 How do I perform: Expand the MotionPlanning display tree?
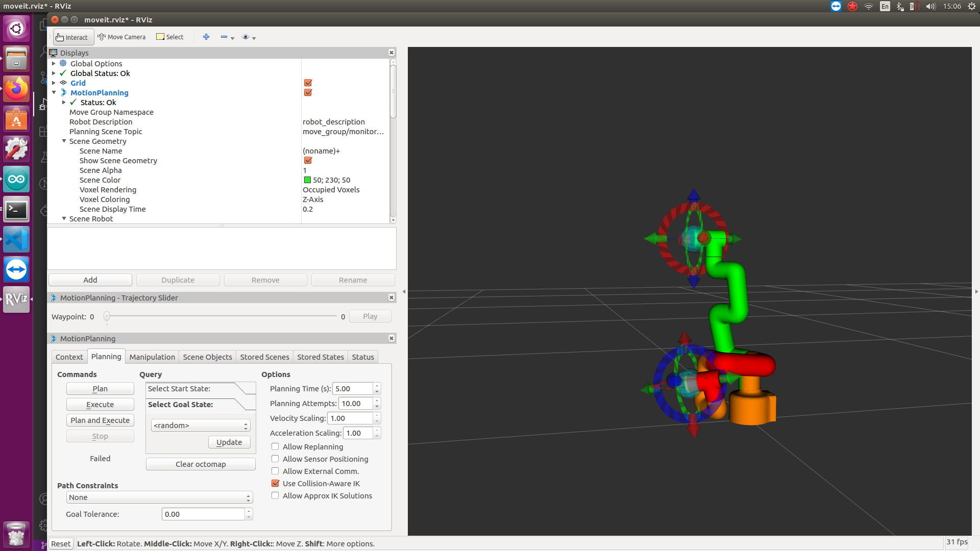pyautogui.click(x=55, y=92)
